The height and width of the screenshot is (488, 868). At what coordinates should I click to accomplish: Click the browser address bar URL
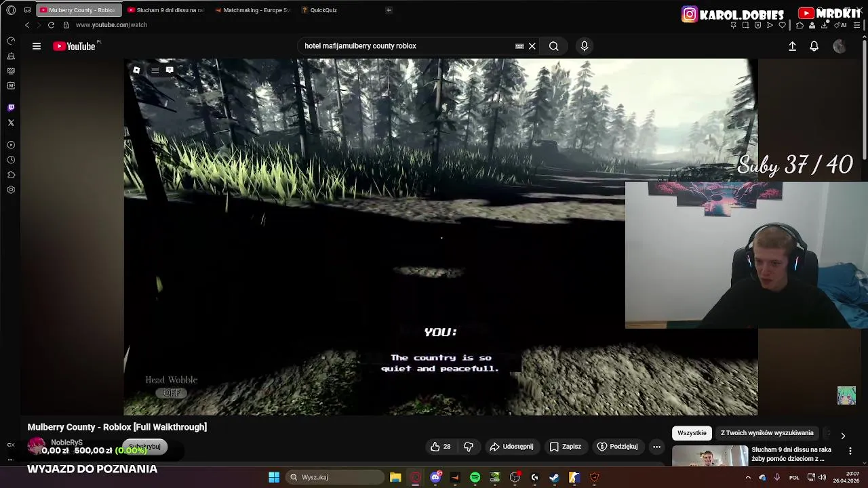111,25
